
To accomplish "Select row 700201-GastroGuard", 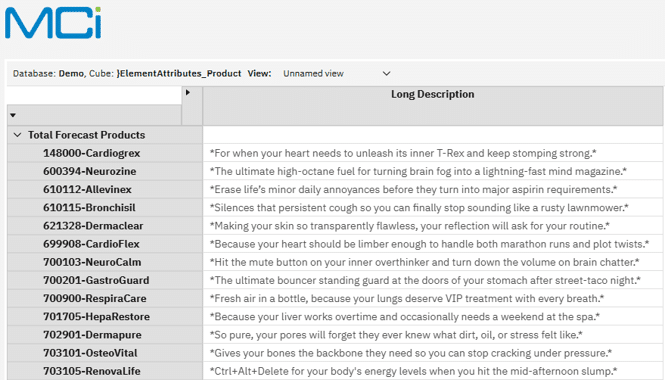I will click(x=105, y=280).
